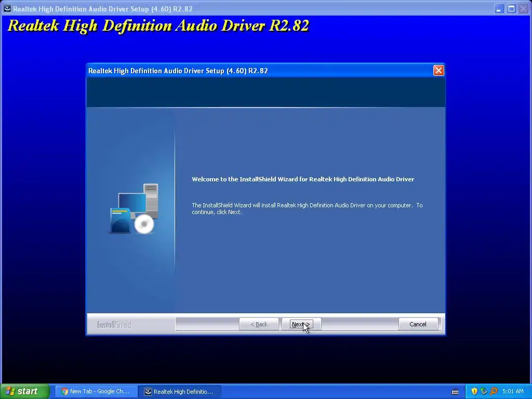The width and height of the screenshot is (532, 399).
Task: Open the yellow security shield tray icon
Action: pyautogui.click(x=474, y=391)
